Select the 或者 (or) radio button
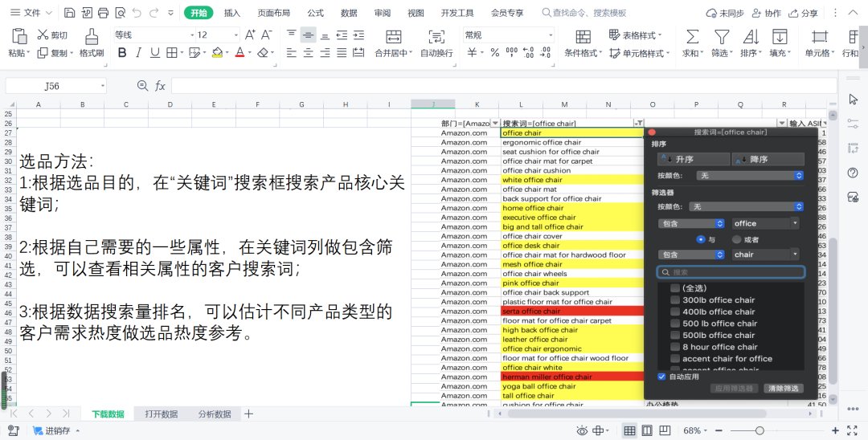The image size is (868, 440). coord(736,239)
